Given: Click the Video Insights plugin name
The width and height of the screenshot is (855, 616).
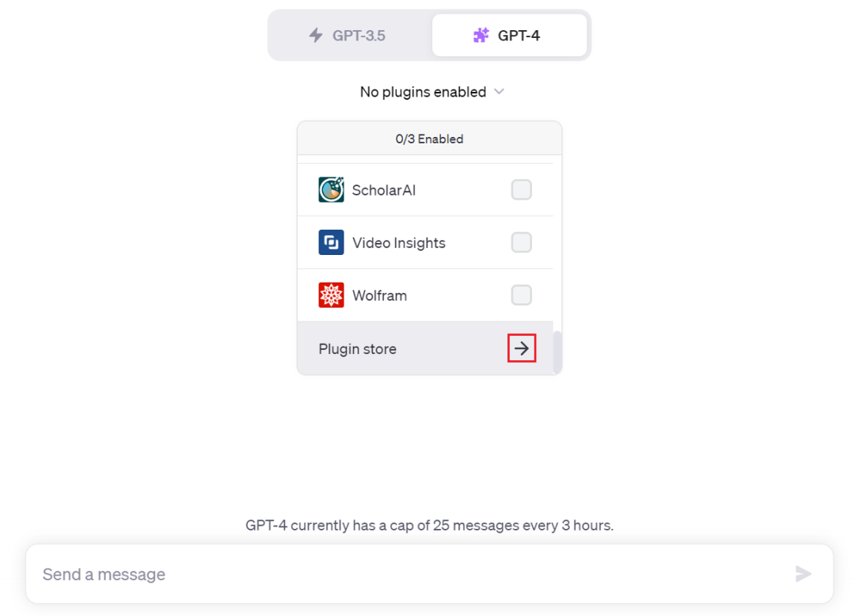Looking at the screenshot, I should [398, 243].
